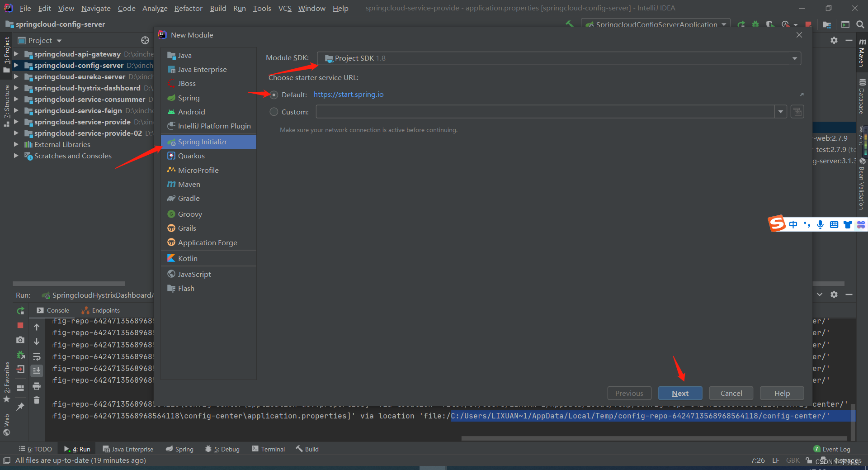This screenshot has width=868, height=470.
Task: Click the Debug bug icon in top toolbar
Action: (755, 24)
